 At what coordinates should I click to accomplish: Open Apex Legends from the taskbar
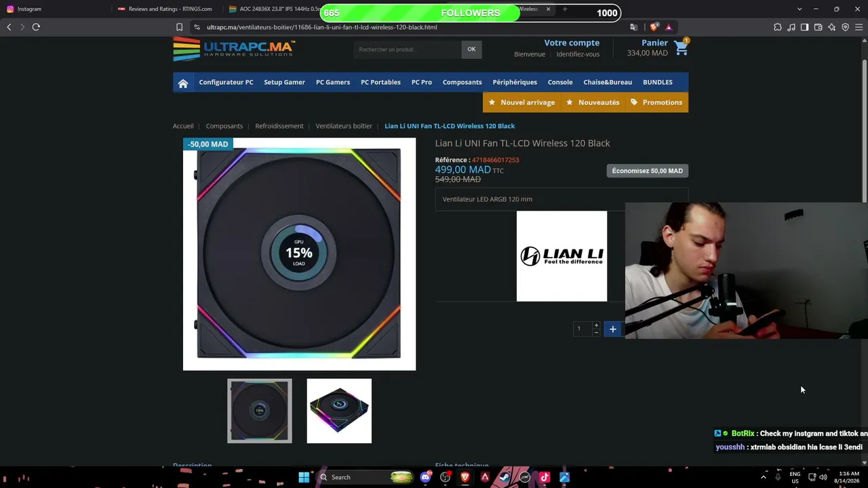coord(485,477)
